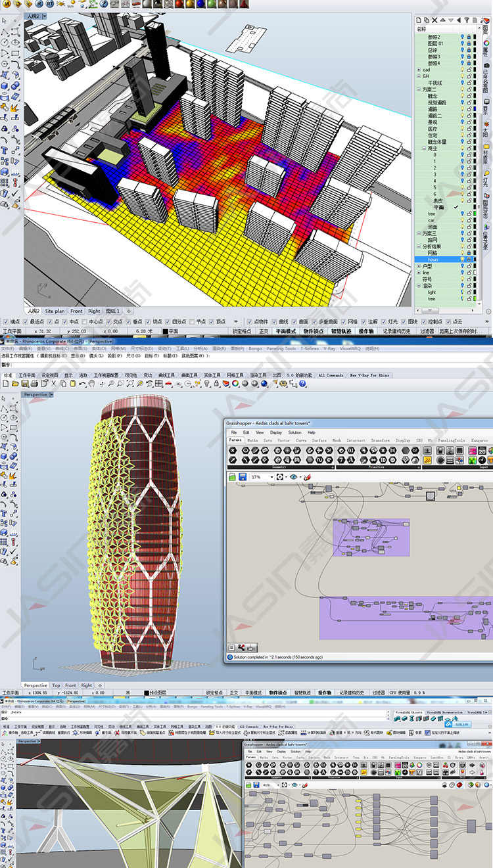Click zoom extents icon next to 17% zoom box
The image size is (493, 868).
(280, 477)
